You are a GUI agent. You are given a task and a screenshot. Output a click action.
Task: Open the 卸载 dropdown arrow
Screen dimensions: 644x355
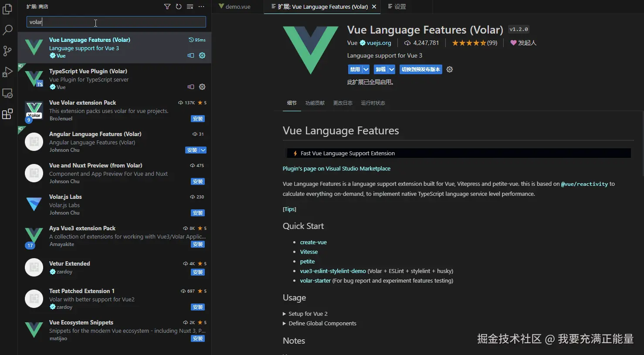392,69
